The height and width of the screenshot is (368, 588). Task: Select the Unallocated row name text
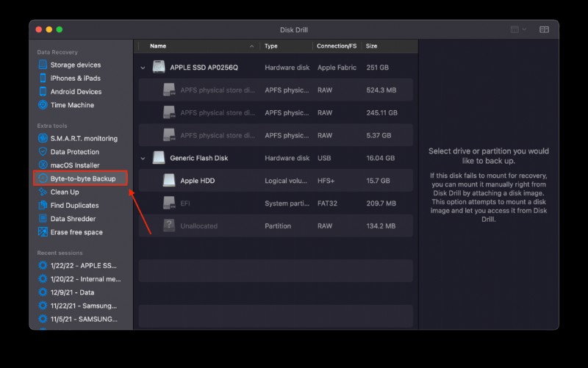199,226
